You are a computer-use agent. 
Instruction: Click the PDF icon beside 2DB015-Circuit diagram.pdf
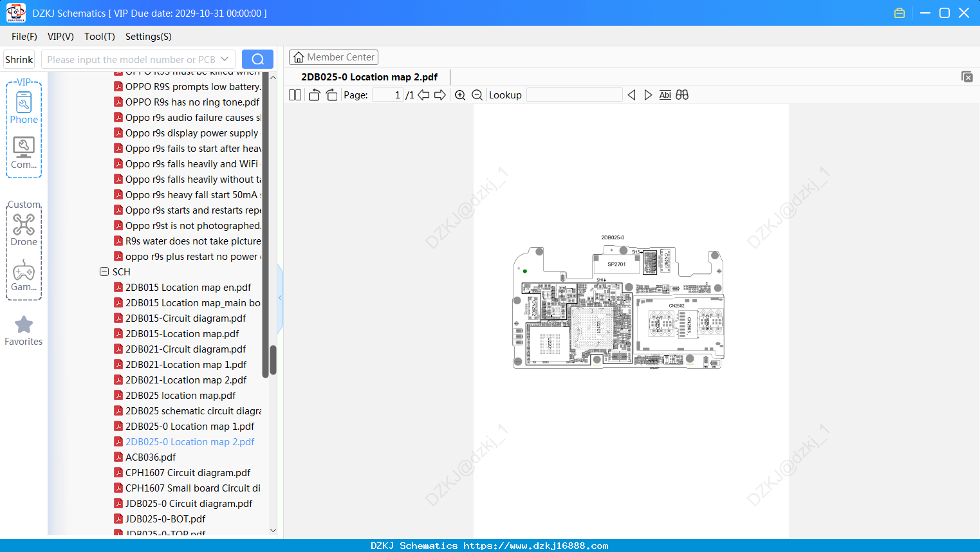118,318
